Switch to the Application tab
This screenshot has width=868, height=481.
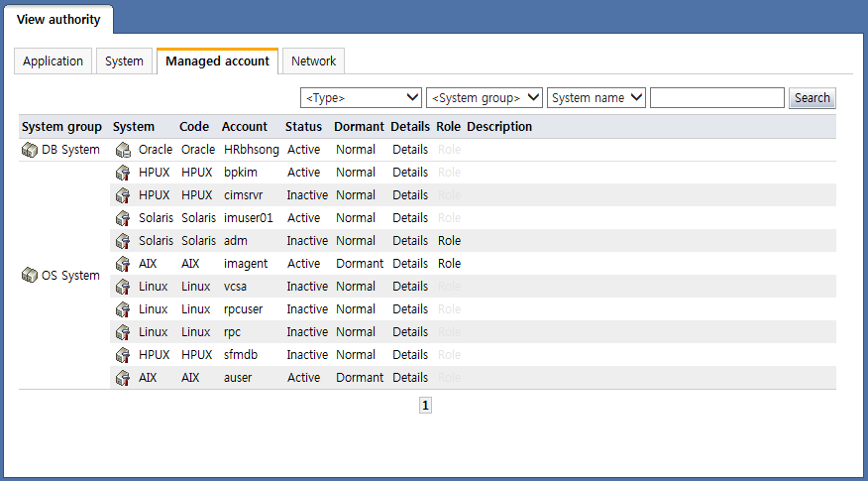pyautogui.click(x=54, y=61)
